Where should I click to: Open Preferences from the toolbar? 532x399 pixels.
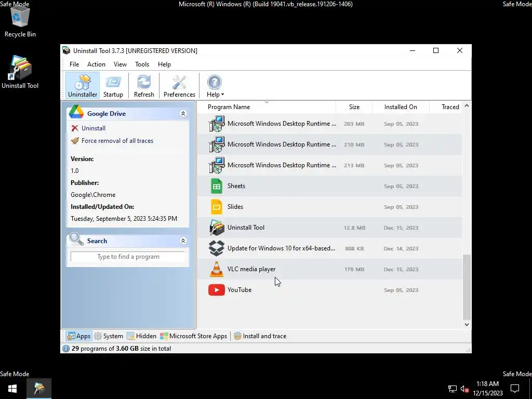click(x=179, y=86)
